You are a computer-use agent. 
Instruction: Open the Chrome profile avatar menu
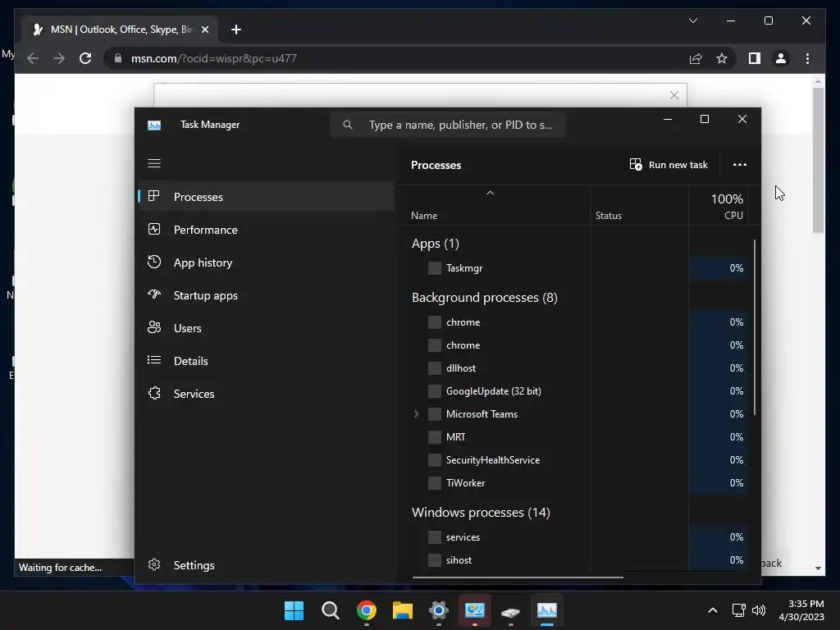click(781, 58)
